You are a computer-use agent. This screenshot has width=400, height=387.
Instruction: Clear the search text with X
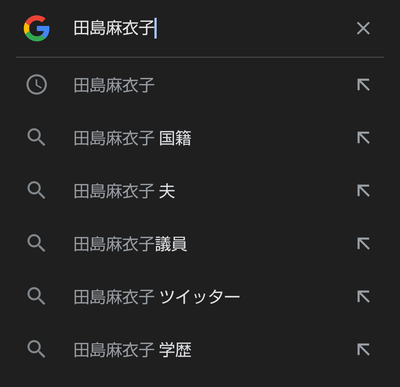pos(363,28)
